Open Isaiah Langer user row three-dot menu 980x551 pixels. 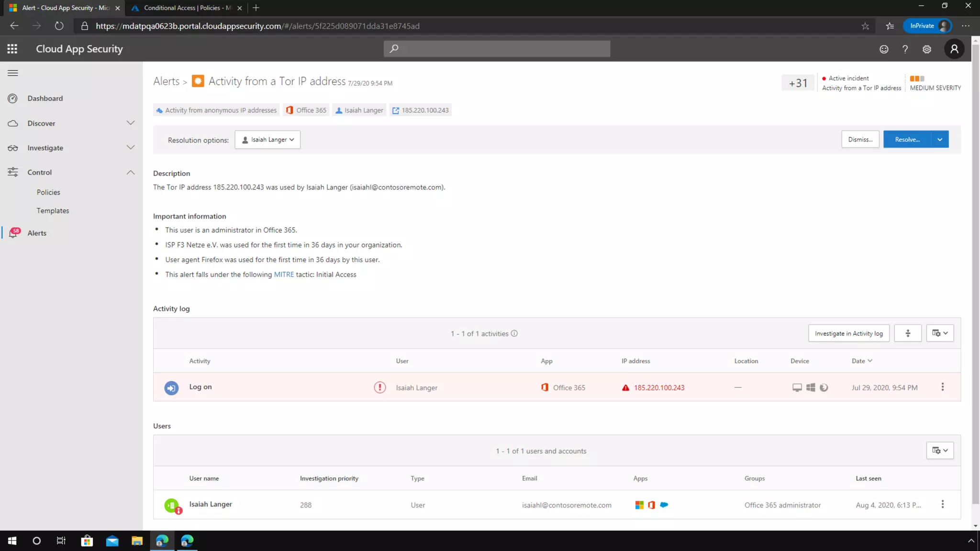coord(943,504)
